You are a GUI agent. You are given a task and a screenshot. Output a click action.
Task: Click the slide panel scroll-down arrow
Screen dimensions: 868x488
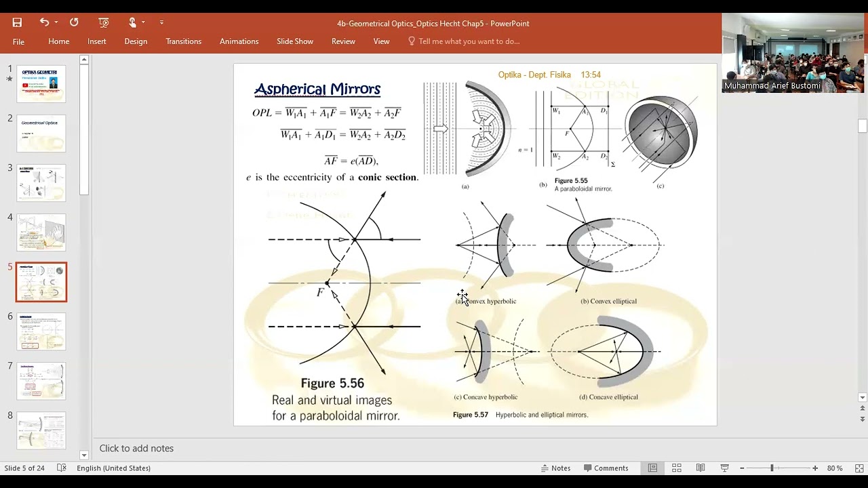tap(84, 455)
